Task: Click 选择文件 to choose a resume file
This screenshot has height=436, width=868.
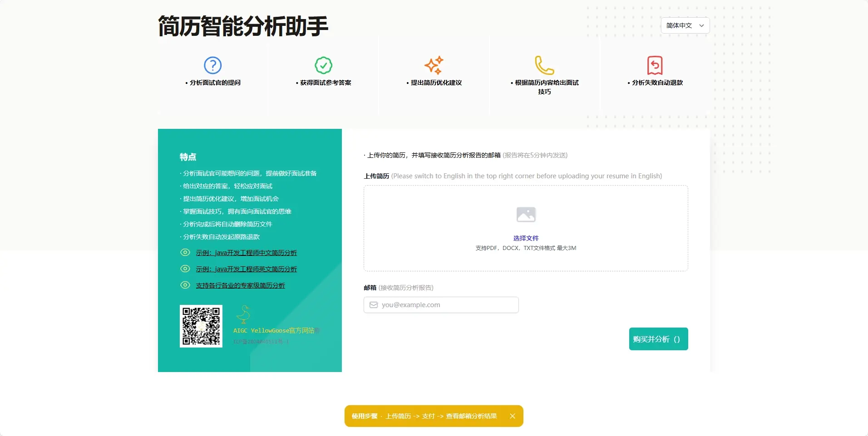Action: click(525, 238)
